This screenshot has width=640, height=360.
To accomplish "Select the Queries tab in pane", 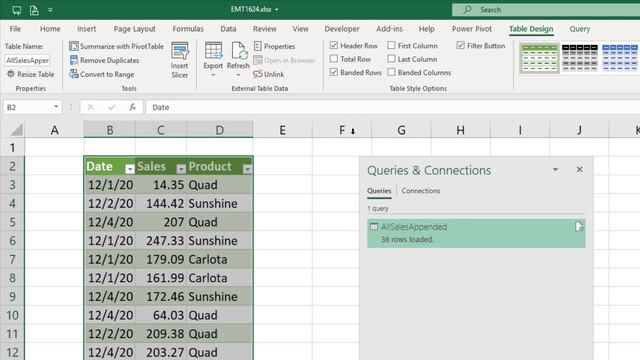I will tap(379, 191).
